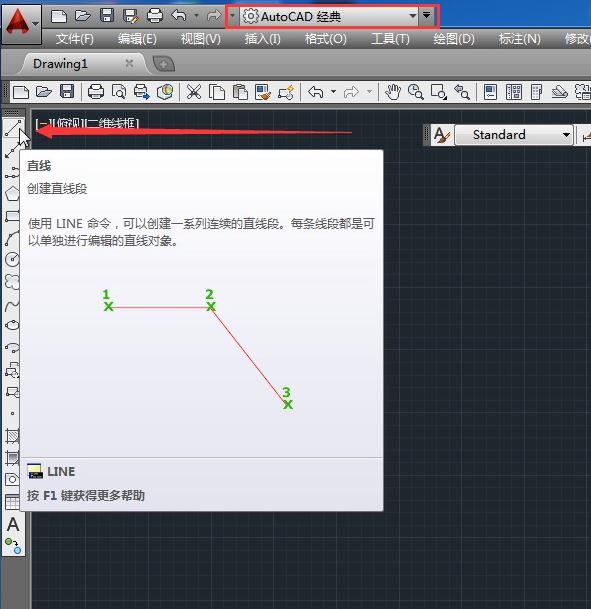
Task: Open the AutoCAD application menu
Action: pyautogui.click(x=21, y=23)
